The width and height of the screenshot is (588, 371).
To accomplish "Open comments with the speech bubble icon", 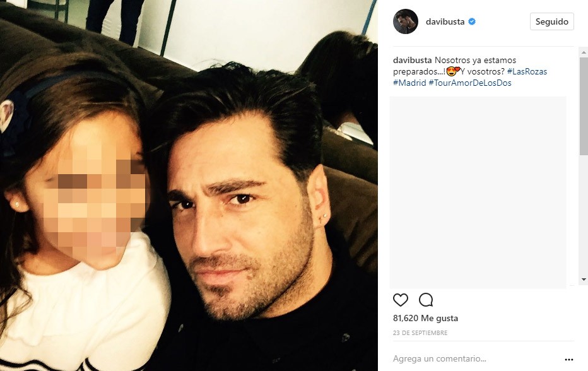I will coord(426,300).
